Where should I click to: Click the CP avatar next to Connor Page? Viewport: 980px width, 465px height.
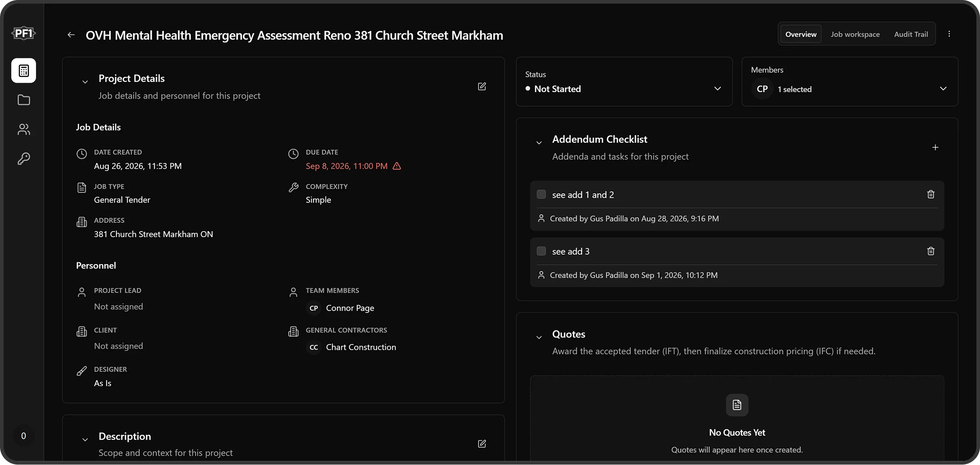click(314, 308)
